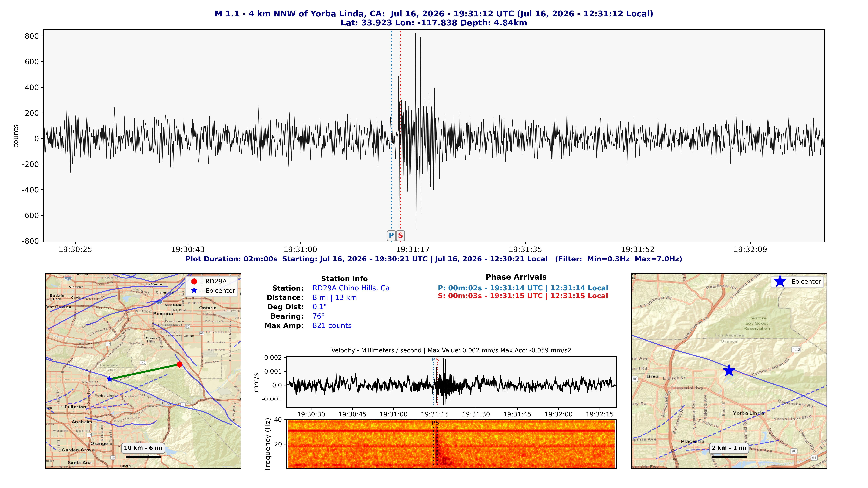Click the "counts" y-axis label
This screenshot has height=488, width=868.
pyautogui.click(x=16, y=136)
